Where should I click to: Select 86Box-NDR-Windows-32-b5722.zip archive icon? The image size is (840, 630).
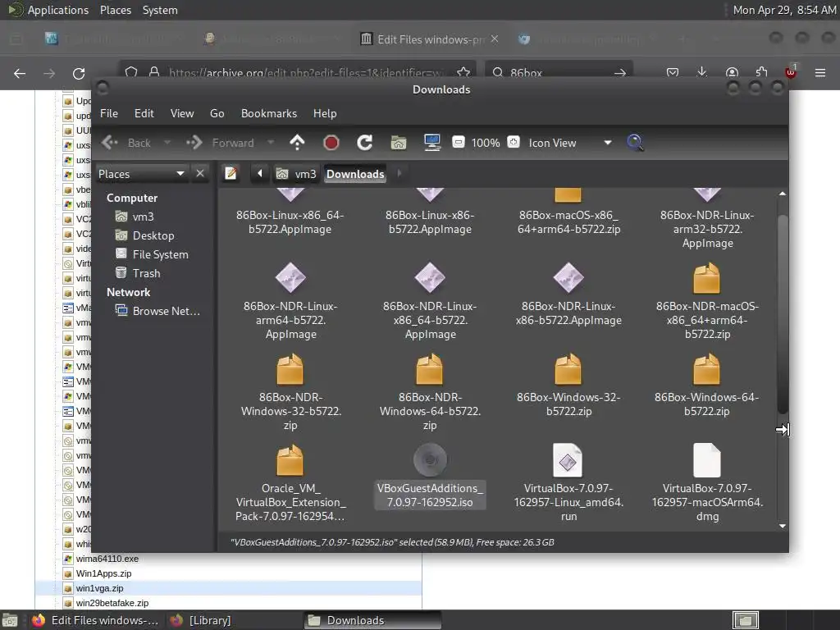click(290, 368)
